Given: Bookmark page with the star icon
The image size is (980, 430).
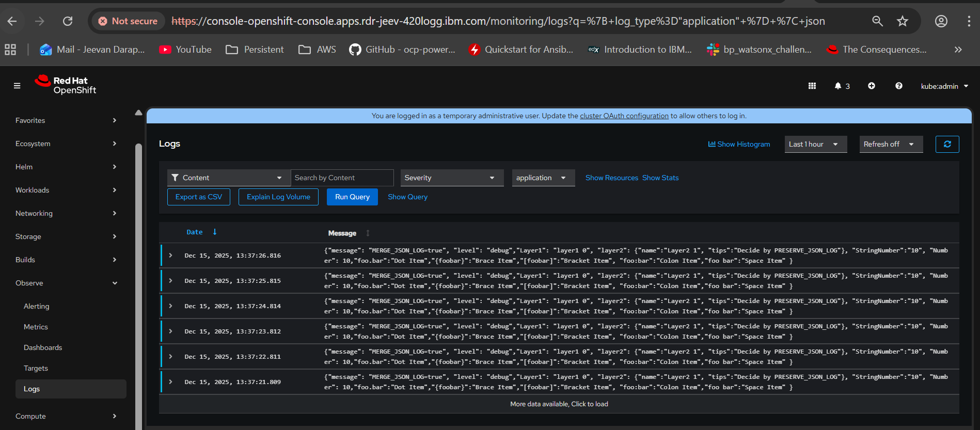Looking at the screenshot, I should tap(902, 21).
